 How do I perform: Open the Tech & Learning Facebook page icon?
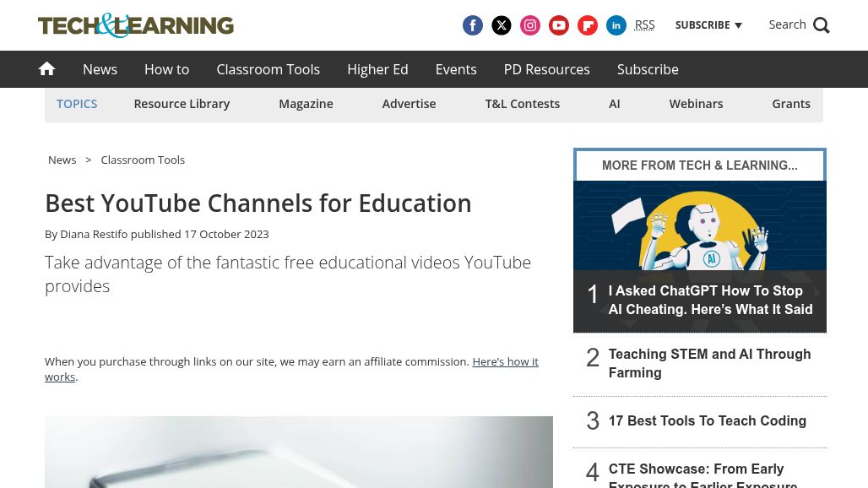tap(472, 25)
